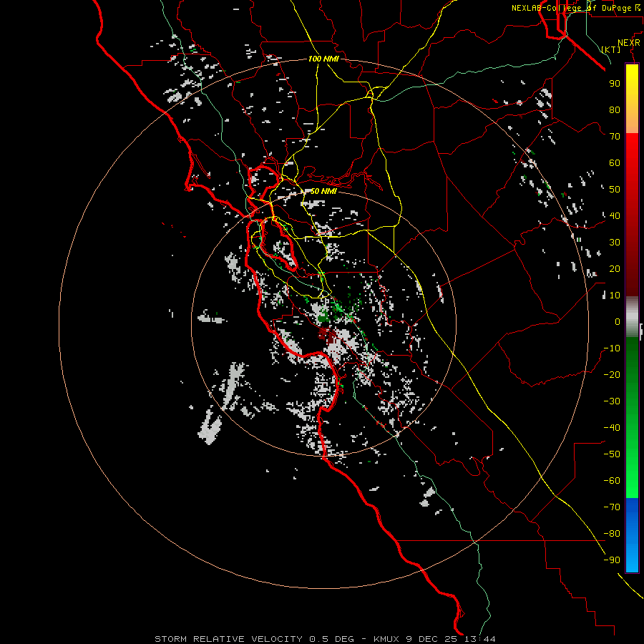Screen dimensions: 644x644
Task: Click the NEXR label above the scale
Action: click(629, 43)
